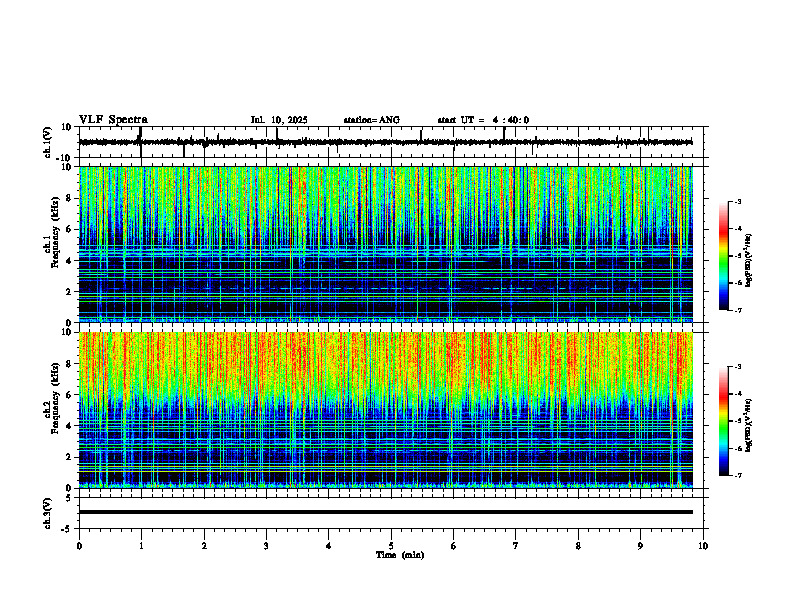The height and width of the screenshot is (612, 792).
Task: Click the '-3' tick on the ch.2 colorbar
Action: pos(737,367)
